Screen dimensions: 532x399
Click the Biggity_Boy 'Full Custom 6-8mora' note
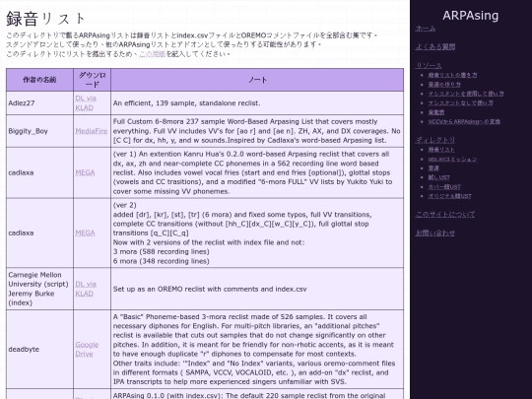coord(256,131)
